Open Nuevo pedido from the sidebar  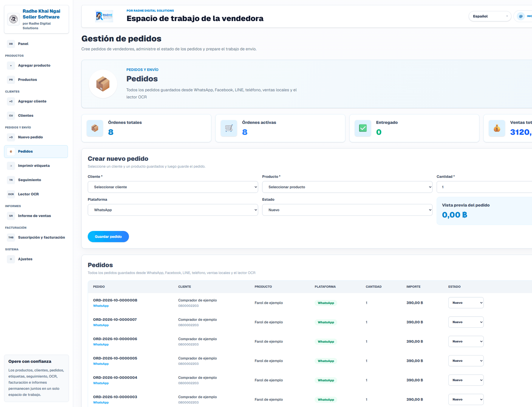click(x=36, y=137)
